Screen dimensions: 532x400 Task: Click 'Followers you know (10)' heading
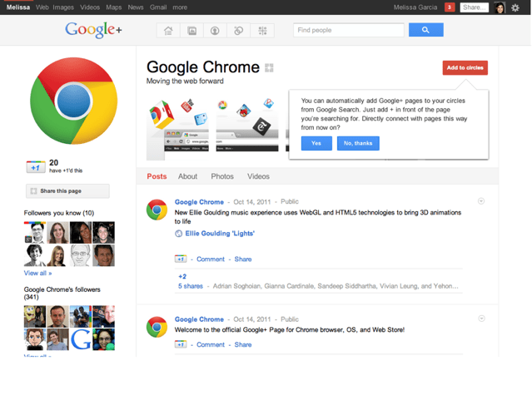59,213
